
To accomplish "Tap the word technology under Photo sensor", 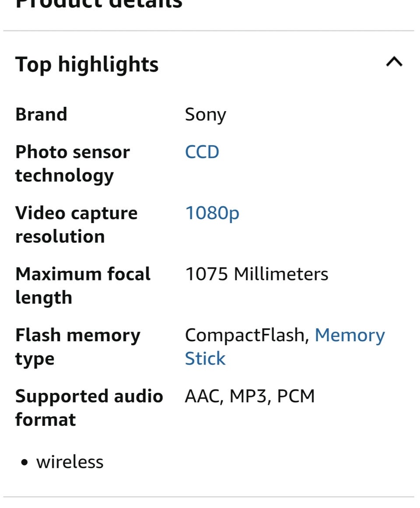I will [x=64, y=175].
